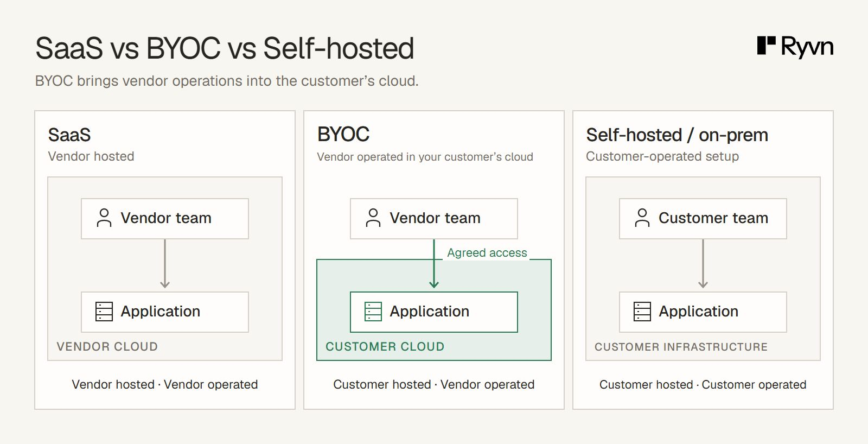Click 'Customer hosted · Vendor operated' caption
The width and height of the screenshot is (868, 444).
(434, 384)
